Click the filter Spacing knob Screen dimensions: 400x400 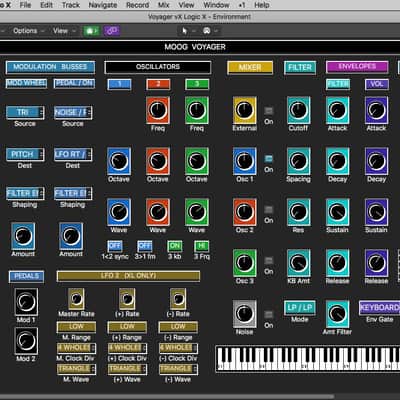coord(299,161)
